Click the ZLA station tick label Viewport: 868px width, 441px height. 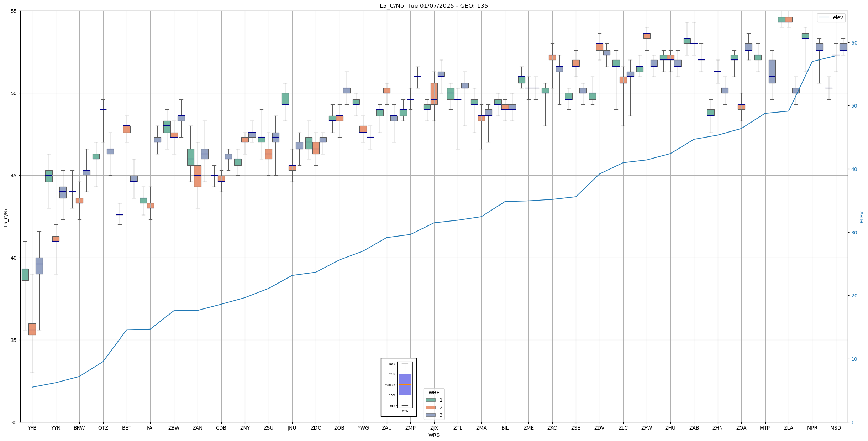click(x=788, y=428)
